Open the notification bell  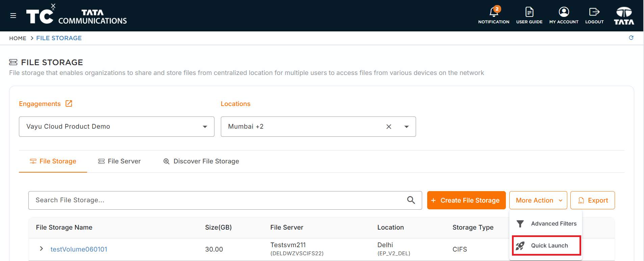pyautogui.click(x=494, y=12)
